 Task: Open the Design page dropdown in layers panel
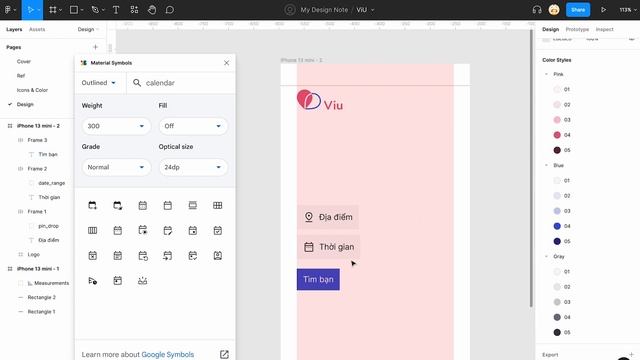coord(88,29)
